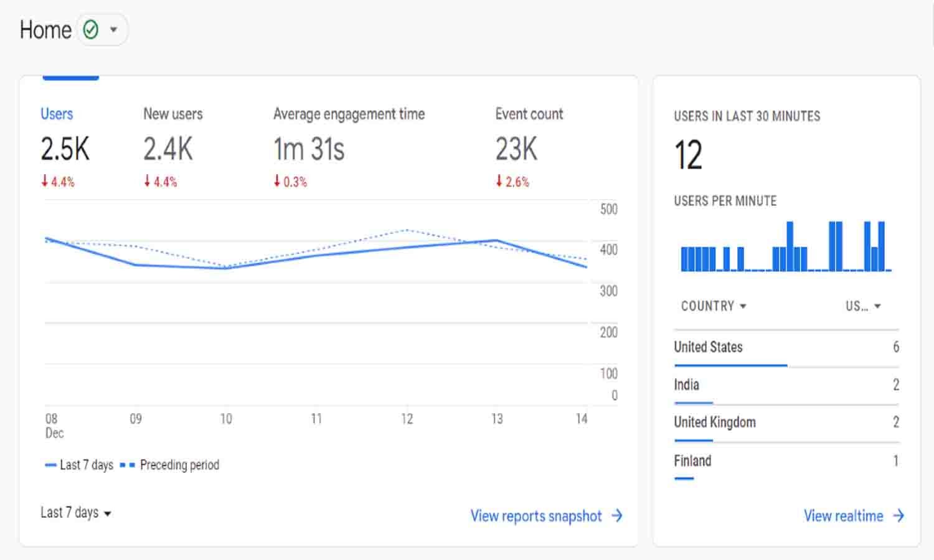Click the solid line Last 7 days legend marker

point(49,465)
